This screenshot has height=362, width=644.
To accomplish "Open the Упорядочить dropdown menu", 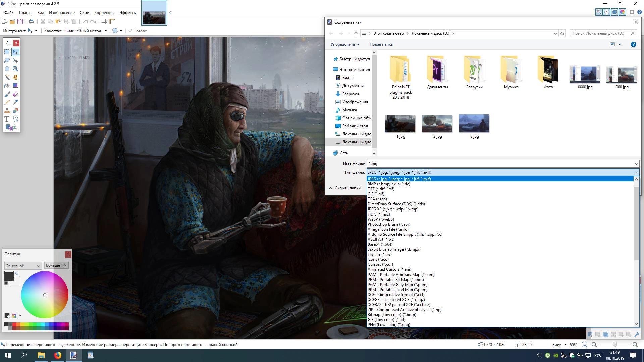I will [x=345, y=44].
